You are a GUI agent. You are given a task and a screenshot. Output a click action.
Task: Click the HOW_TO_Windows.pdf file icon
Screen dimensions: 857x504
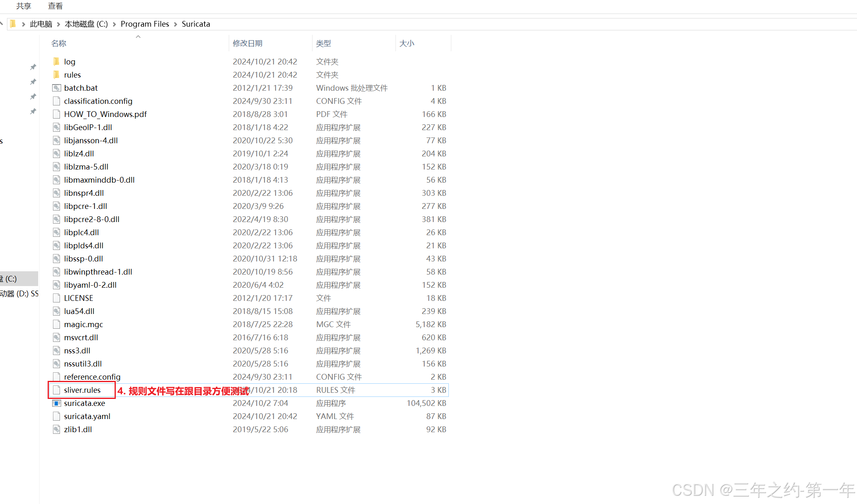56,114
